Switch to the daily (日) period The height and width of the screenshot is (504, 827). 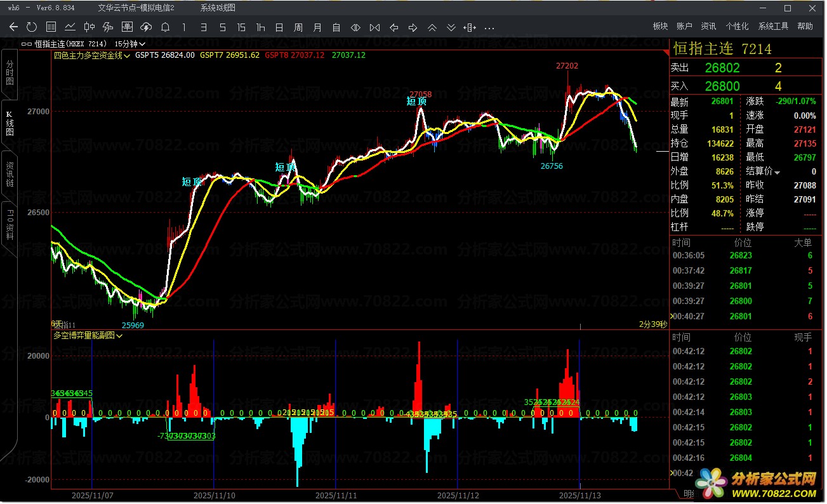coord(279,27)
